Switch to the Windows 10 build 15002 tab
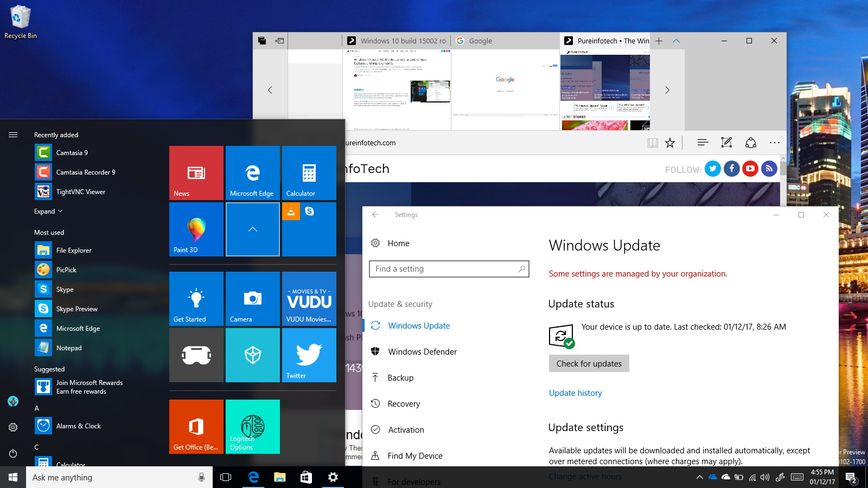The image size is (868, 488). coord(397,41)
